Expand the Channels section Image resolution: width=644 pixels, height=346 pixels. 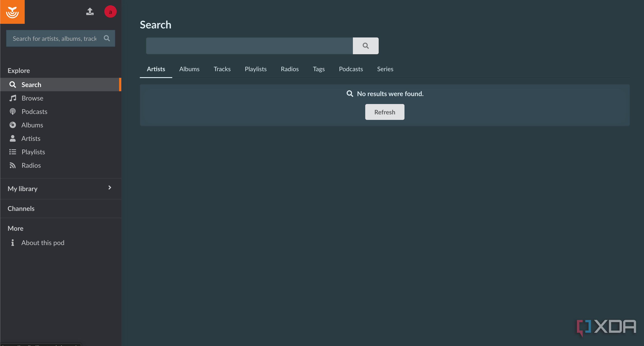[x=21, y=209]
